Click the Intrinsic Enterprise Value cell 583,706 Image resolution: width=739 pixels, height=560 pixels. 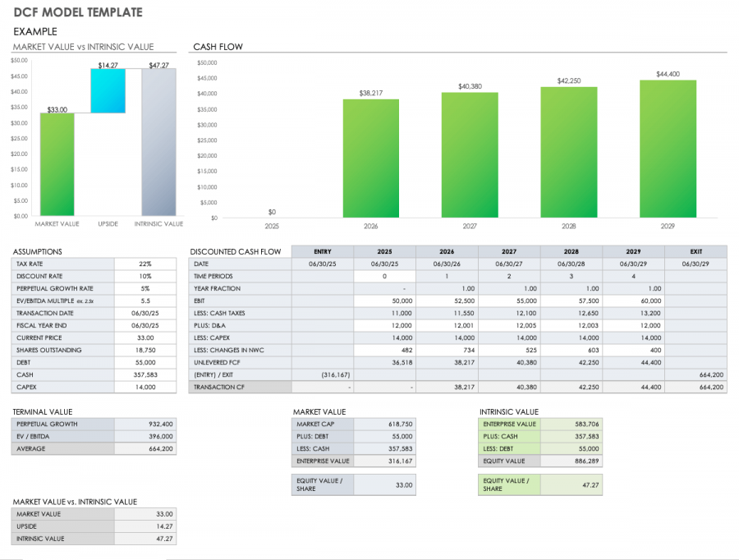pyautogui.click(x=571, y=424)
